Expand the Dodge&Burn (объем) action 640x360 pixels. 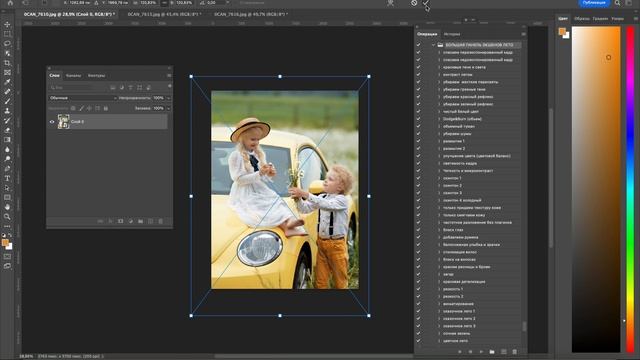coord(439,119)
